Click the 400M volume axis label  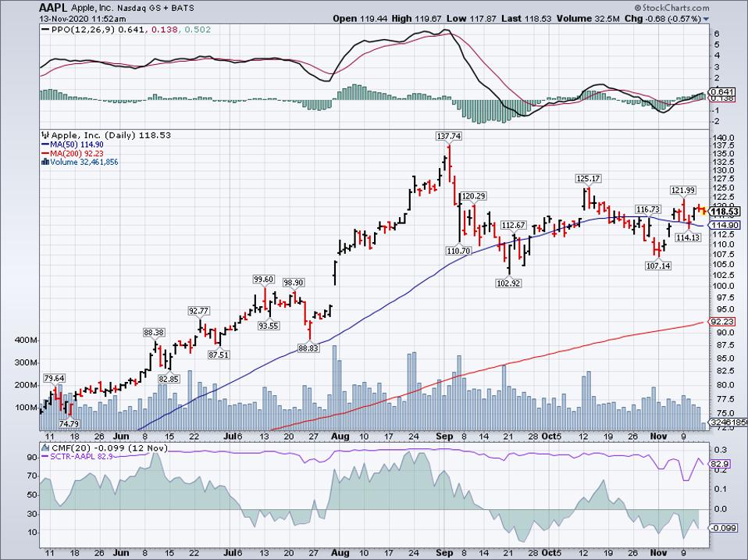coord(27,341)
